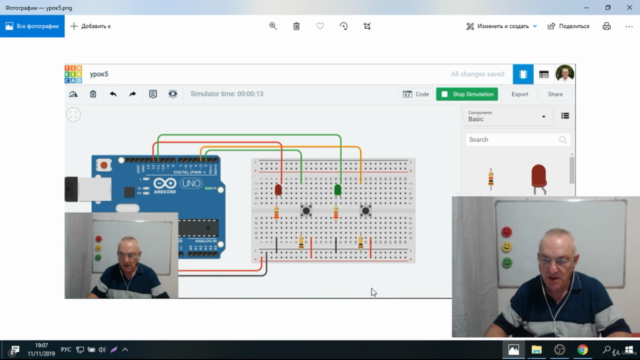Click the right pushbutton on breadboard

tap(365, 211)
